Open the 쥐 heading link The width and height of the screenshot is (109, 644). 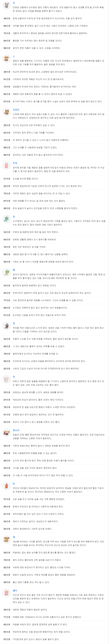click(x=14, y=3)
